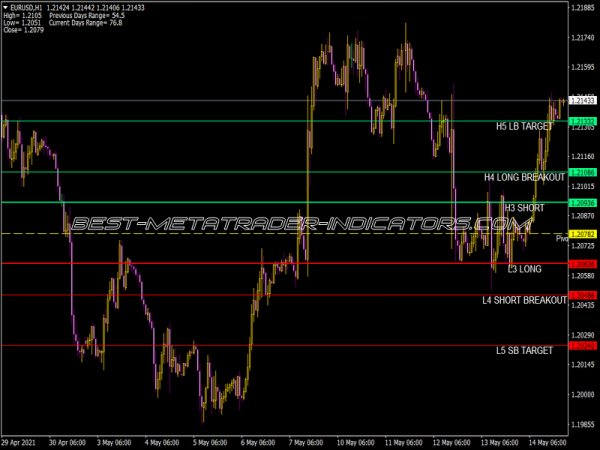
Task: Click the red 1.20638 price tag
Action: coord(583,264)
